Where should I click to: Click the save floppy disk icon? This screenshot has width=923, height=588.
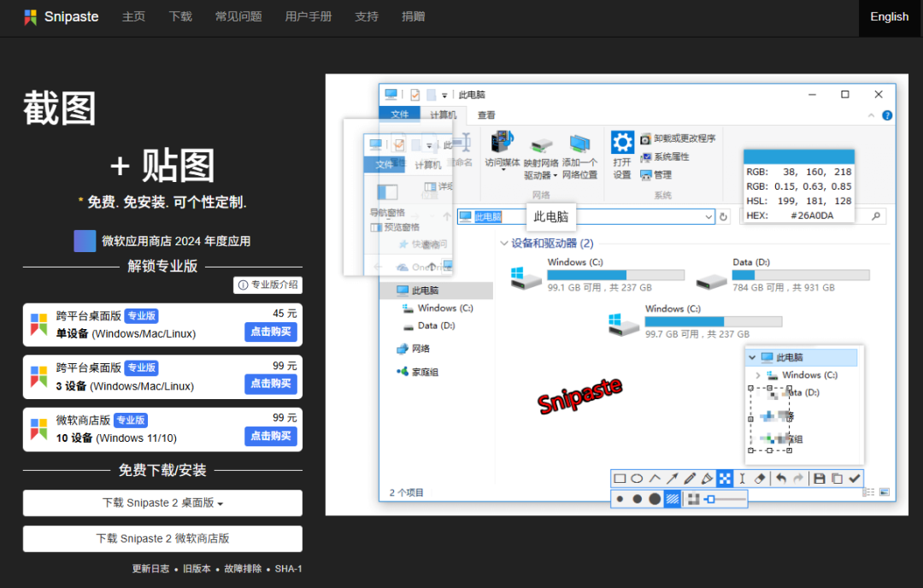pyautogui.click(x=820, y=479)
